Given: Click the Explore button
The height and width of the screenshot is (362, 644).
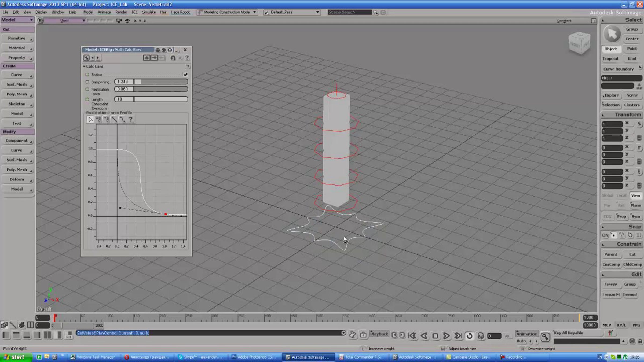Looking at the screenshot, I should [x=611, y=95].
